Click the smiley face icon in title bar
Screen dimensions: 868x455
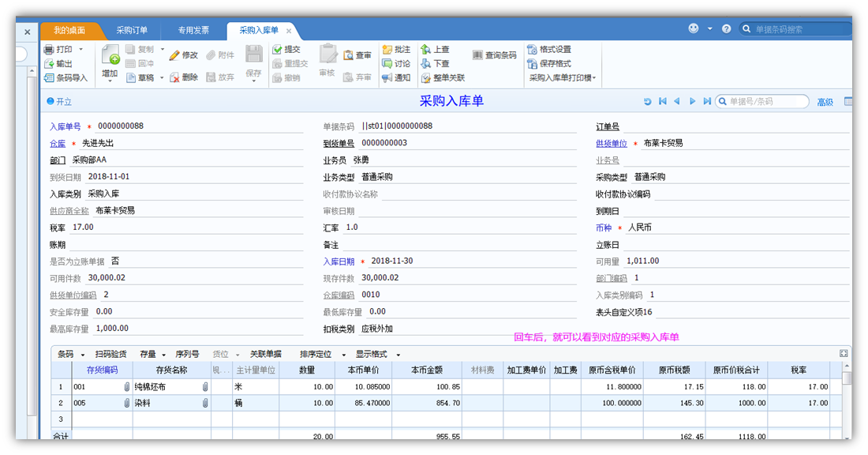point(693,28)
